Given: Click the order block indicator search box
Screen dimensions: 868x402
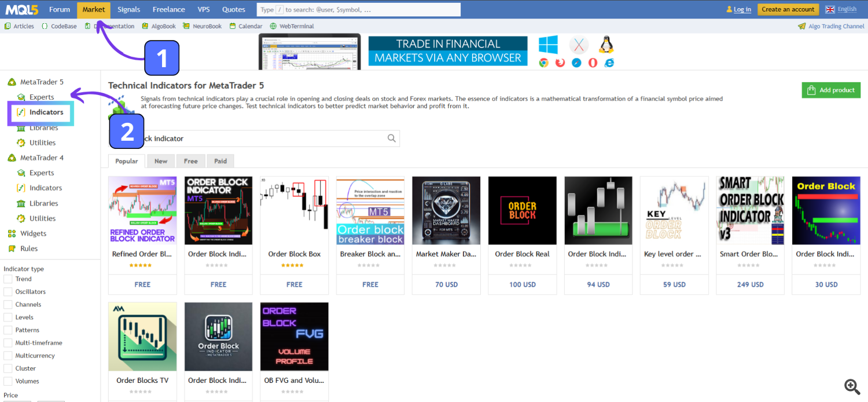Looking at the screenshot, I should pos(254,138).
